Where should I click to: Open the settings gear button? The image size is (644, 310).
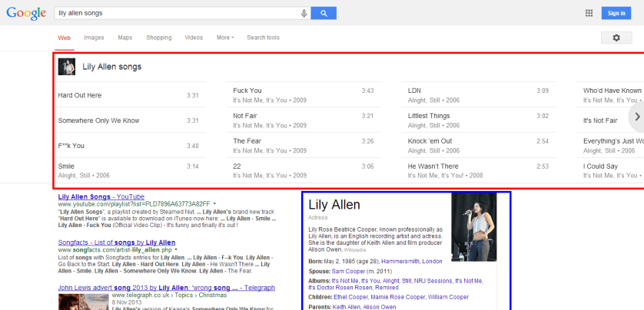(x=616, y=38)
